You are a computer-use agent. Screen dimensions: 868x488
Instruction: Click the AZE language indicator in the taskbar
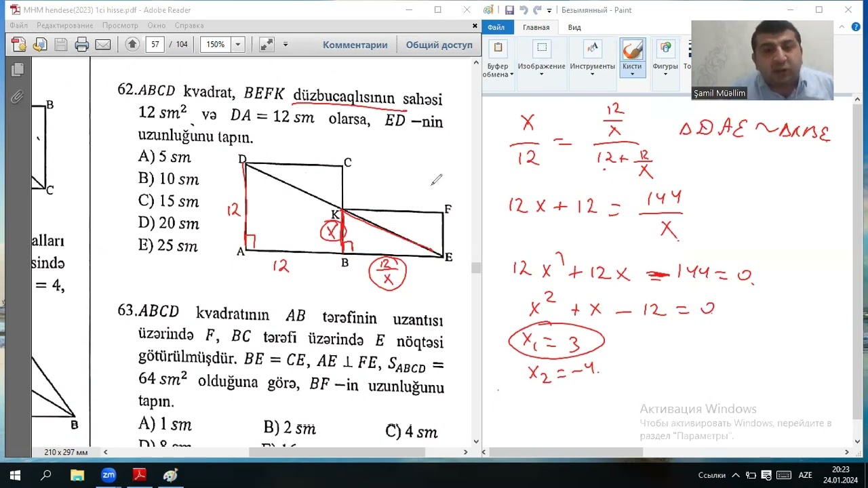click(805, 475)
